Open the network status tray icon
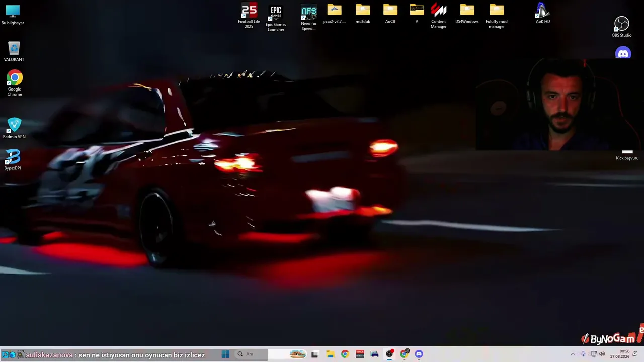This screenshot has height=362, width=644. coord(594,354)
